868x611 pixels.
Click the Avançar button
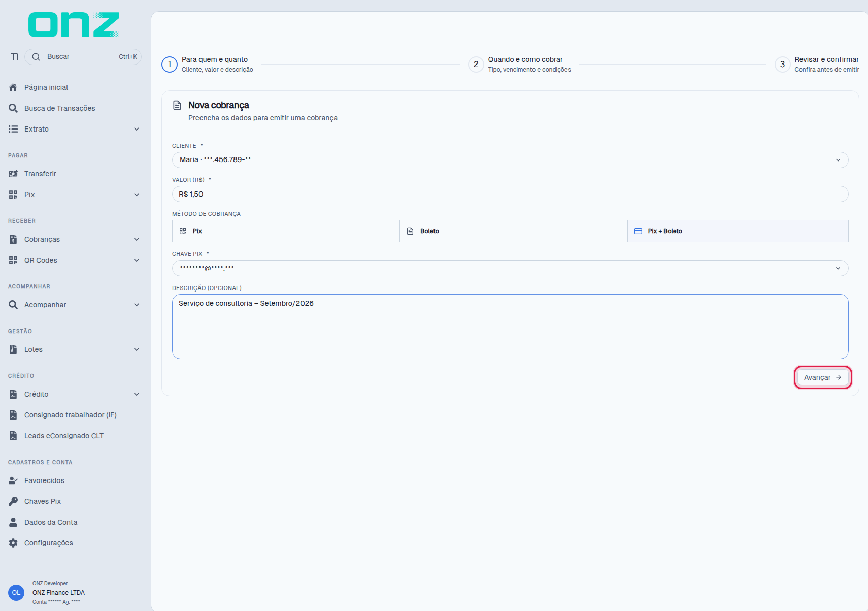click(823, 377)
